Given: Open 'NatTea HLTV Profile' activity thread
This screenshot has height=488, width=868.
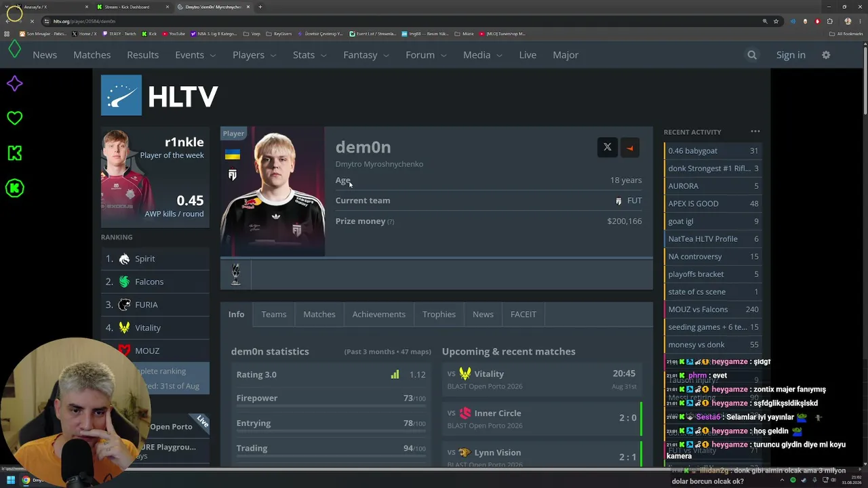Looking at the screenshot, I should (x=713, y=239).
